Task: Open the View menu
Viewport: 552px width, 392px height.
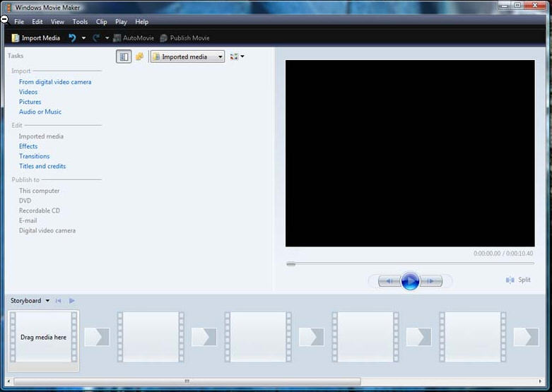Action: point(57,22)
